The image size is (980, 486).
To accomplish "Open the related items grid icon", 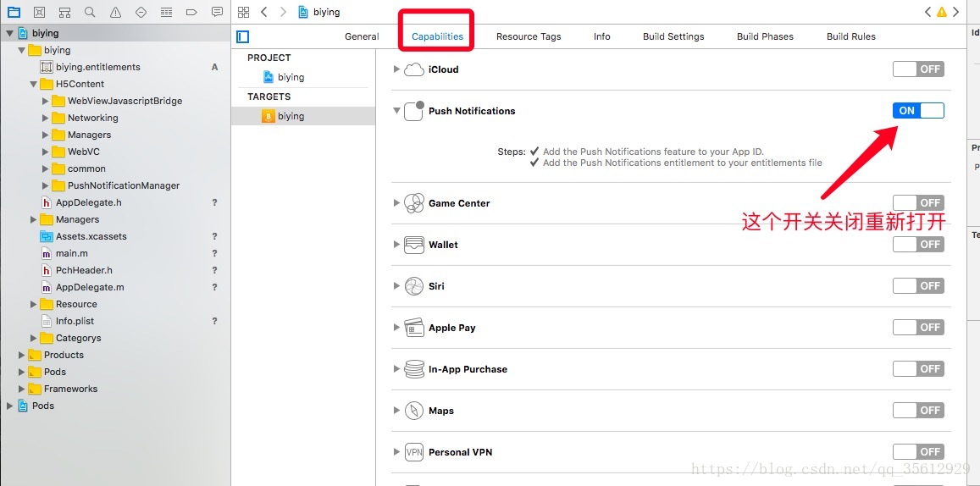I will tap(244, 12).
